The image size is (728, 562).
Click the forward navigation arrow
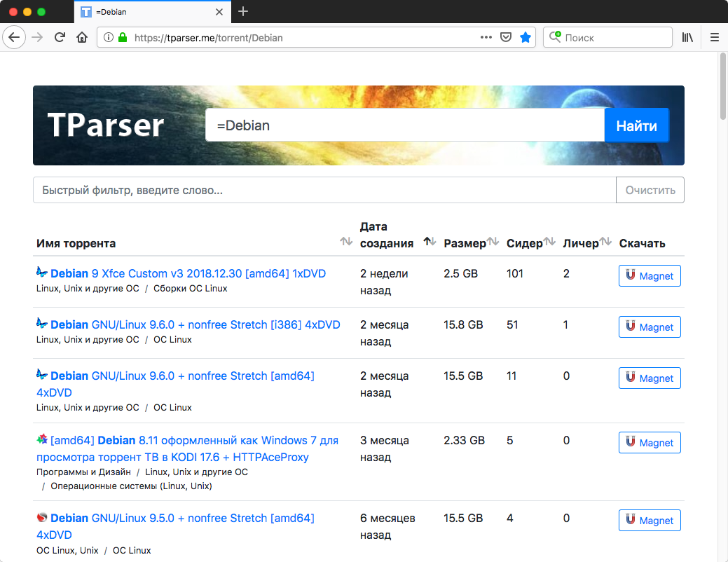[x=37, y=37]
